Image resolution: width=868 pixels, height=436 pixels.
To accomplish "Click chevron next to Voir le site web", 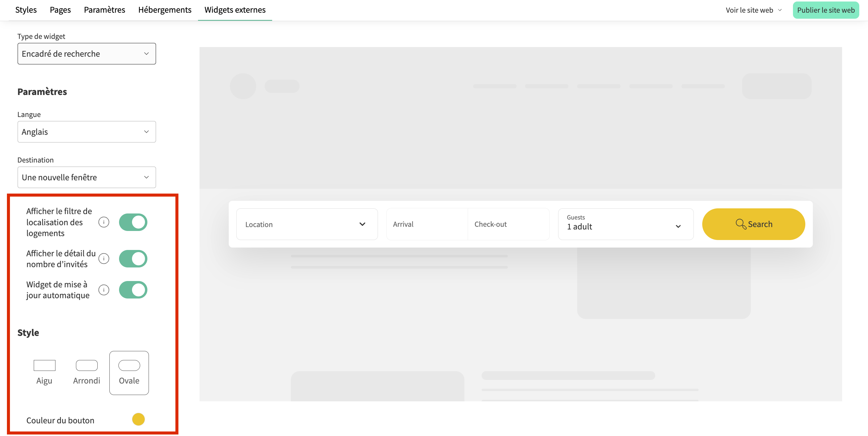I will (x=780, y=10).
